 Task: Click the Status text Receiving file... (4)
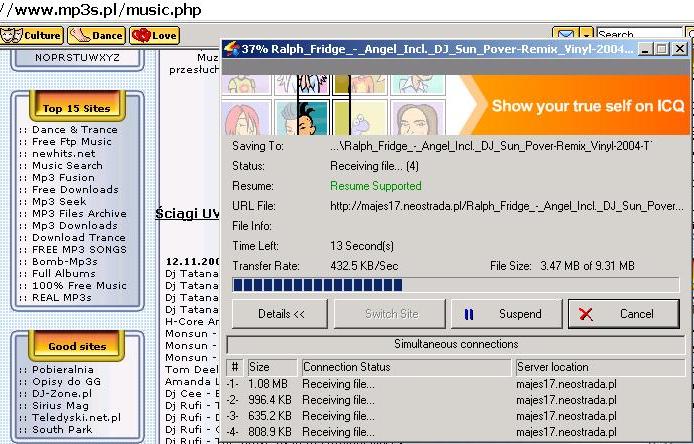(374, 166)
